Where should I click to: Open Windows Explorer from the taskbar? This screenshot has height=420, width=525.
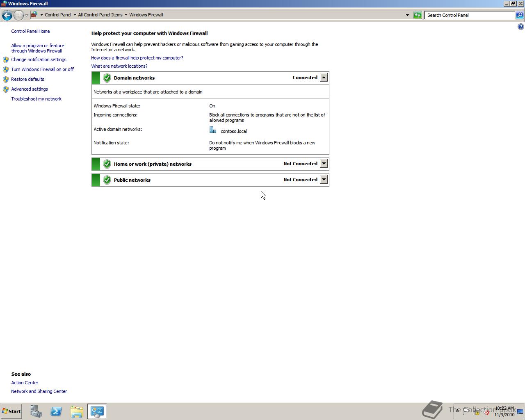tap(77, 411)
